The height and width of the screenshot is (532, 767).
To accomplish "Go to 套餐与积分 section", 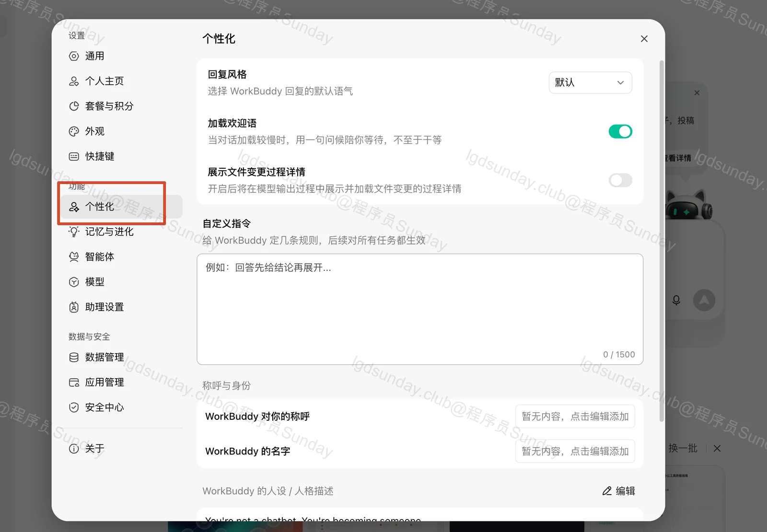I will (x=122, y=106).
